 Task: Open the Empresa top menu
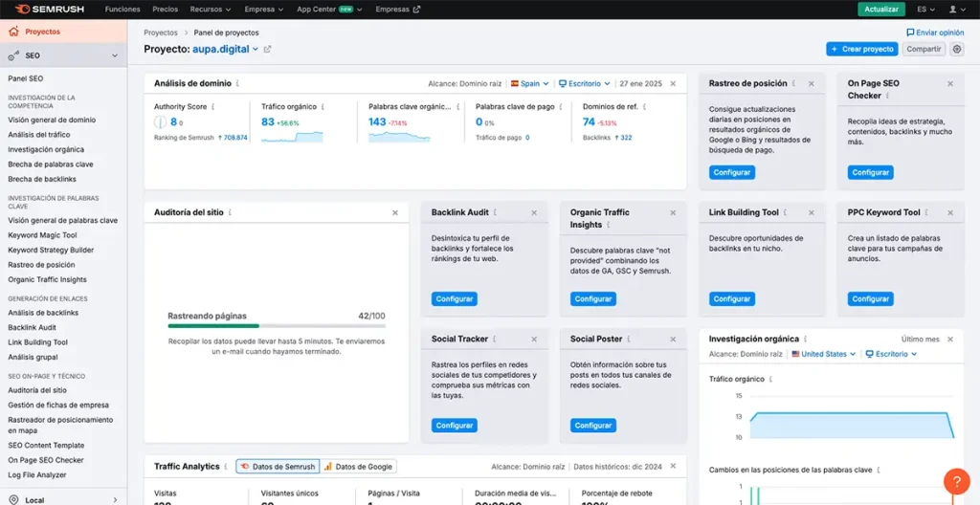click(264, 10)
